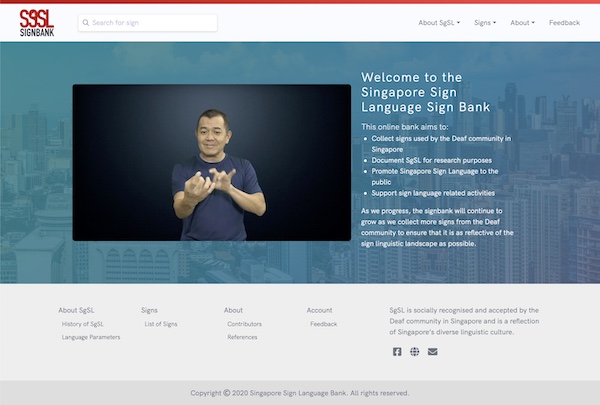Viewport: 600px width, 405px height.
Task: Go to List of Signs link
Action: (161, 324)
